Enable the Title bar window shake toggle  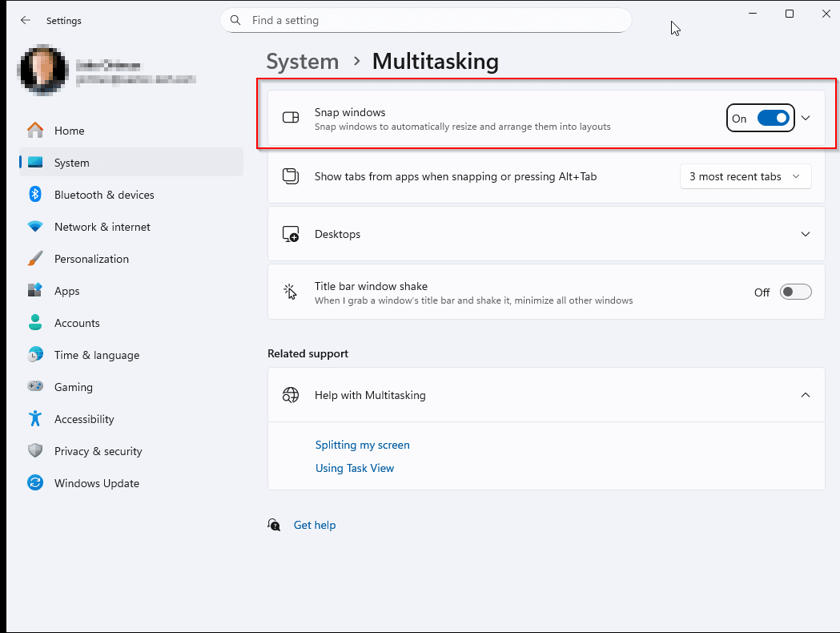click(x=795, y=292)
